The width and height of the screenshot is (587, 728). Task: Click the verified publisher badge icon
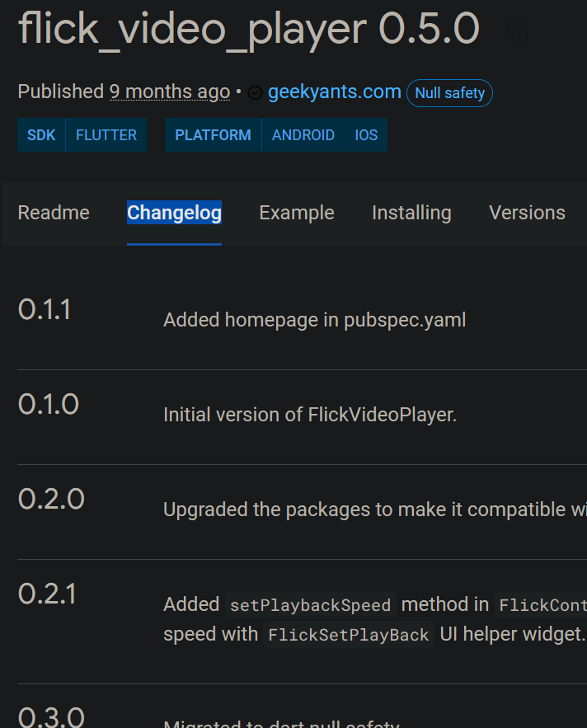[x=255, y=92]
